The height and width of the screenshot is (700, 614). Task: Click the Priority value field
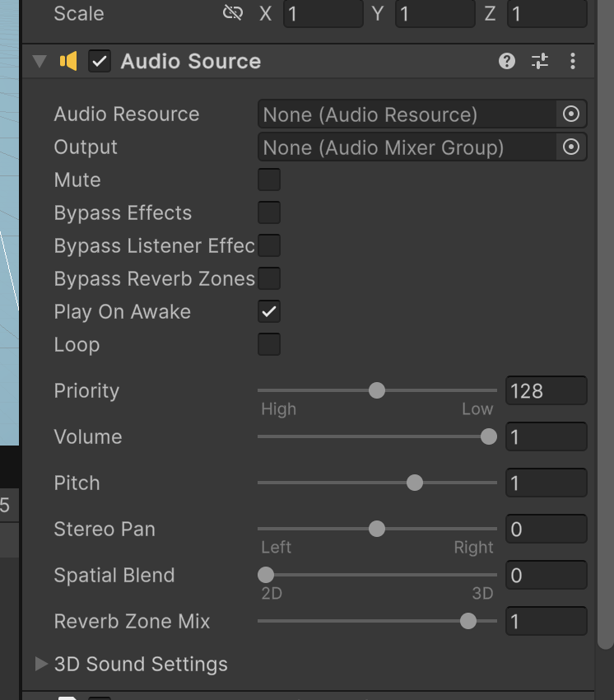click(x=547, y=390)
